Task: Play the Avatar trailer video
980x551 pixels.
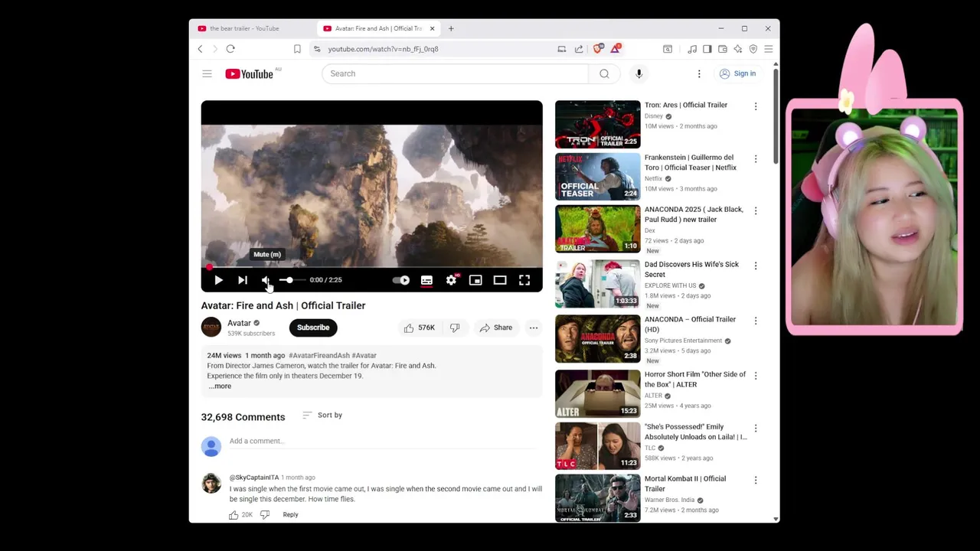Action: pyautogui.click(x=218, y=280)
